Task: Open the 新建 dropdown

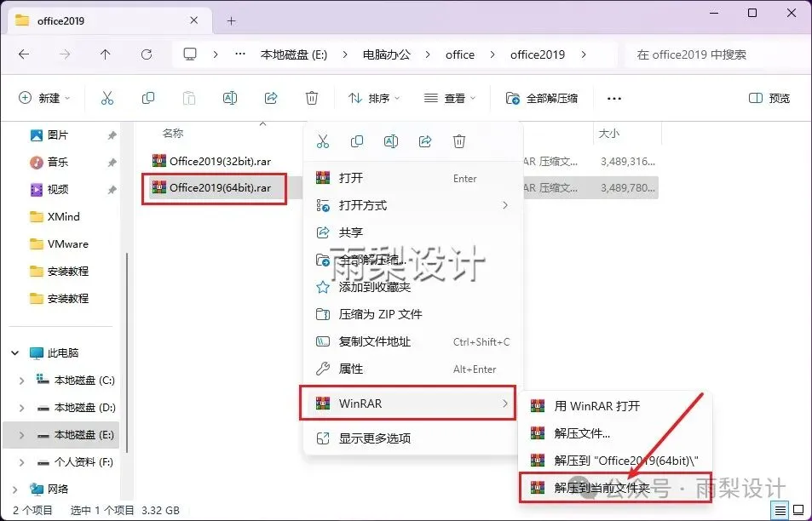Action: 44,98
